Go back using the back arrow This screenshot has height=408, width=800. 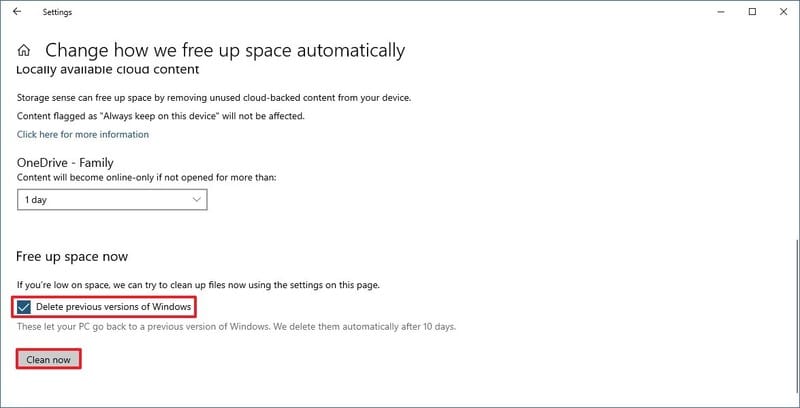pos(17,12)
